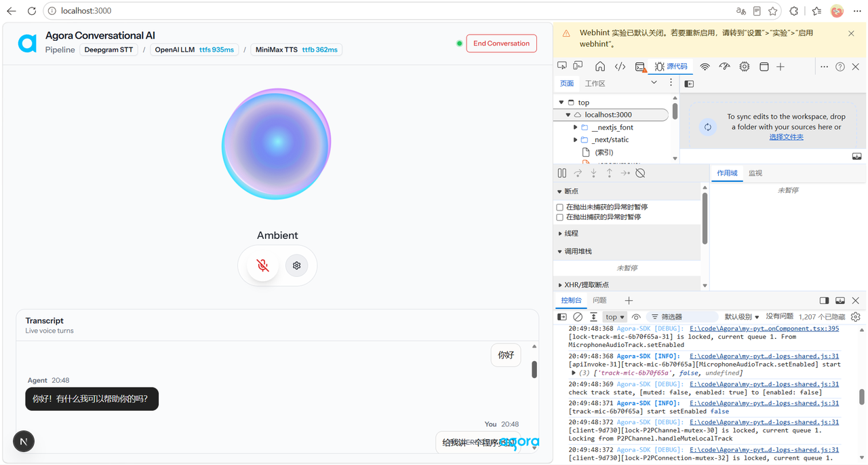Open the DevTools Welcome home tab

tap(600, 67)
